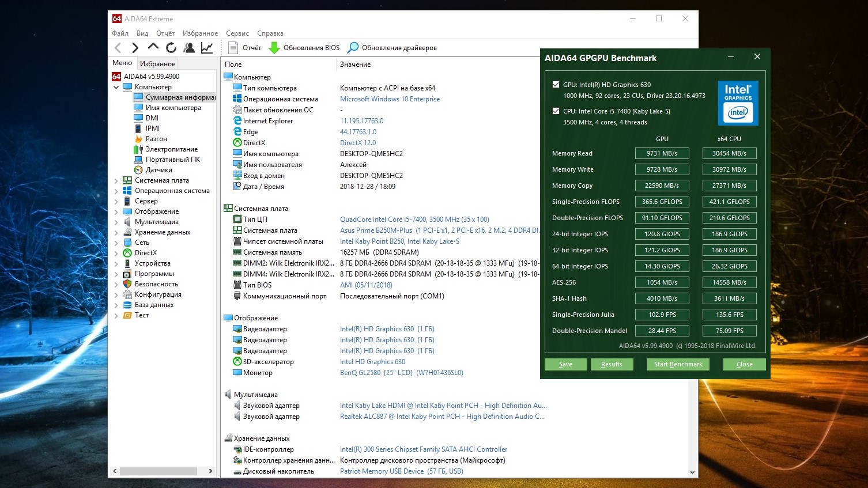Click the Значение column header
This screenshot has width=868, height=488.
click(355, 65)
